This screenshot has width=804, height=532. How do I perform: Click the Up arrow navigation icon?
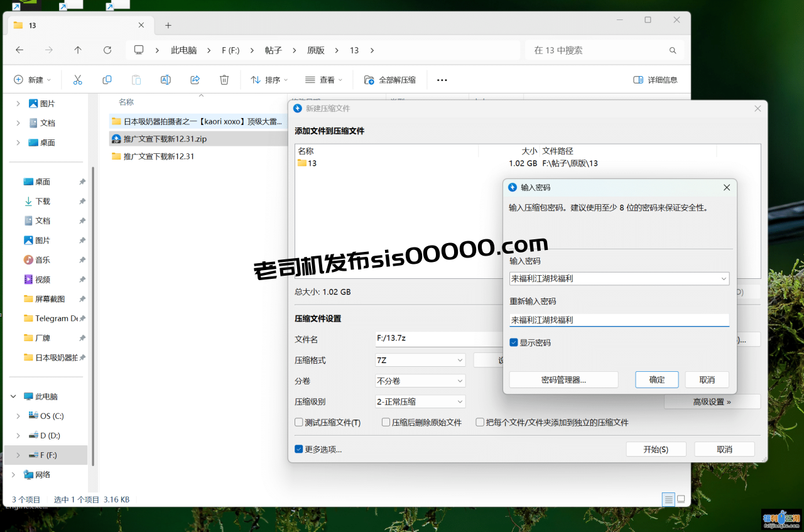78,50
